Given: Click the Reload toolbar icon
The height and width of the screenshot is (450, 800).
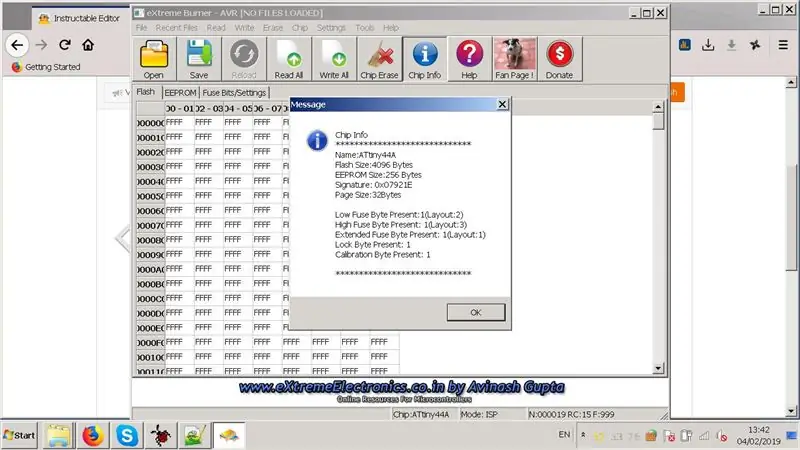Looking at the screenshot, I should coord(244,59).
